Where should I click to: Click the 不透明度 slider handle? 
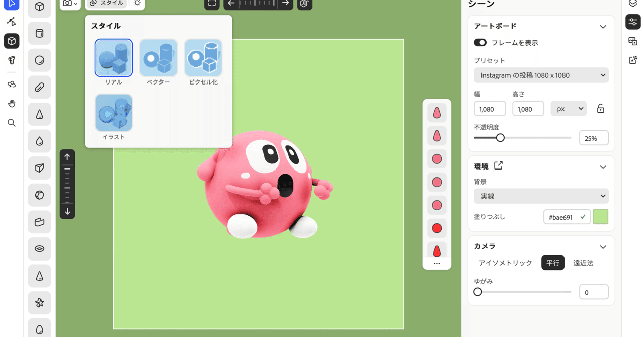[x=500, y=137]
